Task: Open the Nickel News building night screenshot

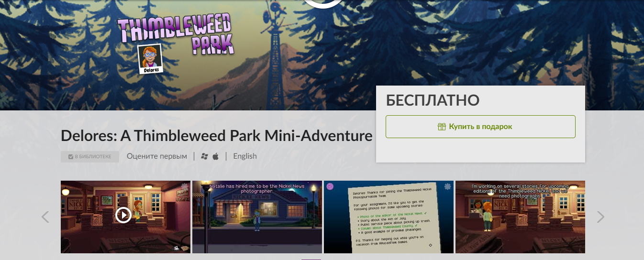Action: pyautogui.click(x=257, y=217)
